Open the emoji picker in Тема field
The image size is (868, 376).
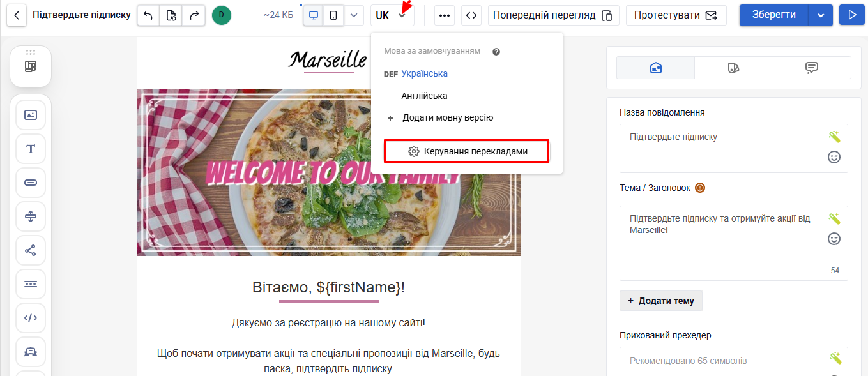coord(834,239)
